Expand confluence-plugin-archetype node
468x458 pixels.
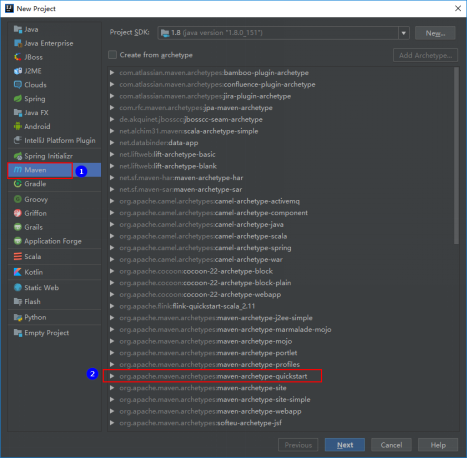(x=112, y=84)
